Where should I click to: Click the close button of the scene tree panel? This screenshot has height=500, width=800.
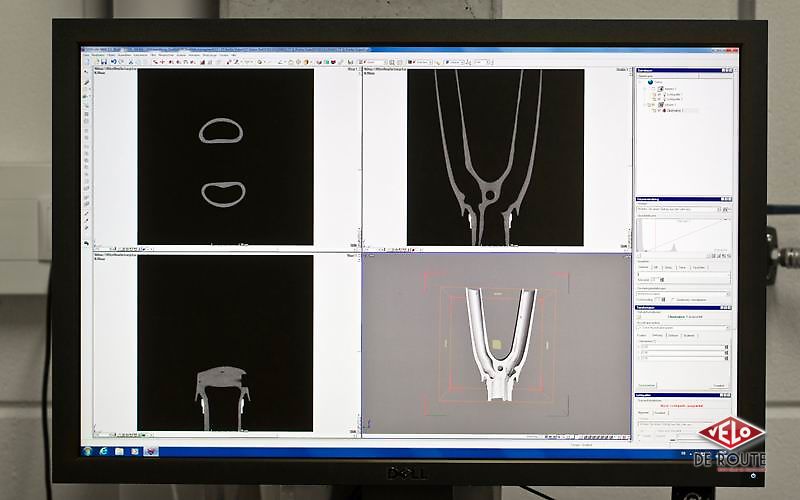click(731, 70)
